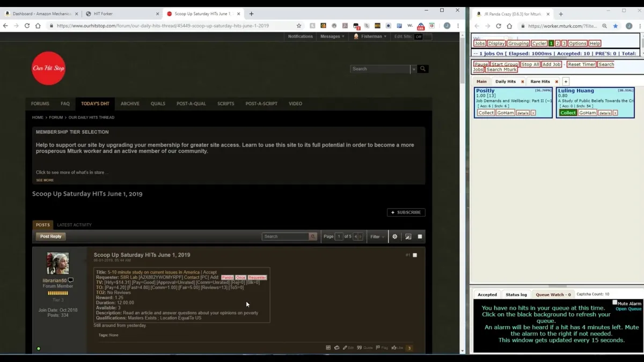Open the Fisherman user dropdown
This screenshot has height=362, width=644.
(x=371, y=36)
